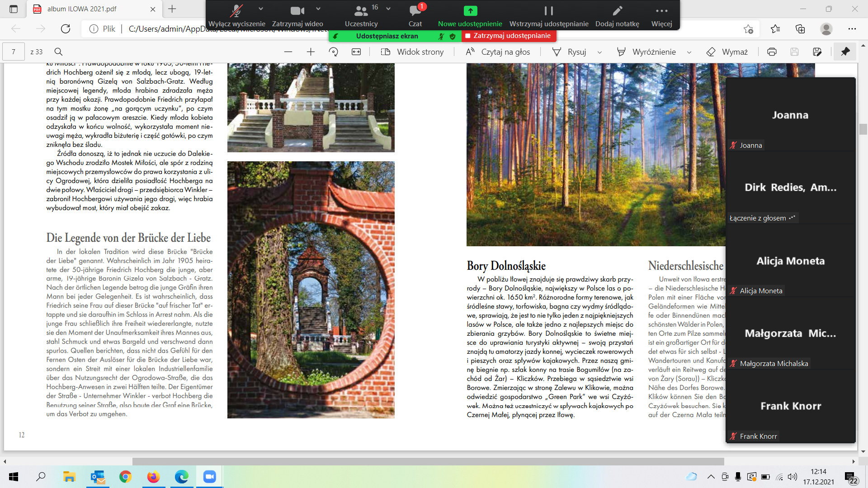Open audio options arrow beside microphone
Viewport: 868px width, 488px height.
coord(261,9)
